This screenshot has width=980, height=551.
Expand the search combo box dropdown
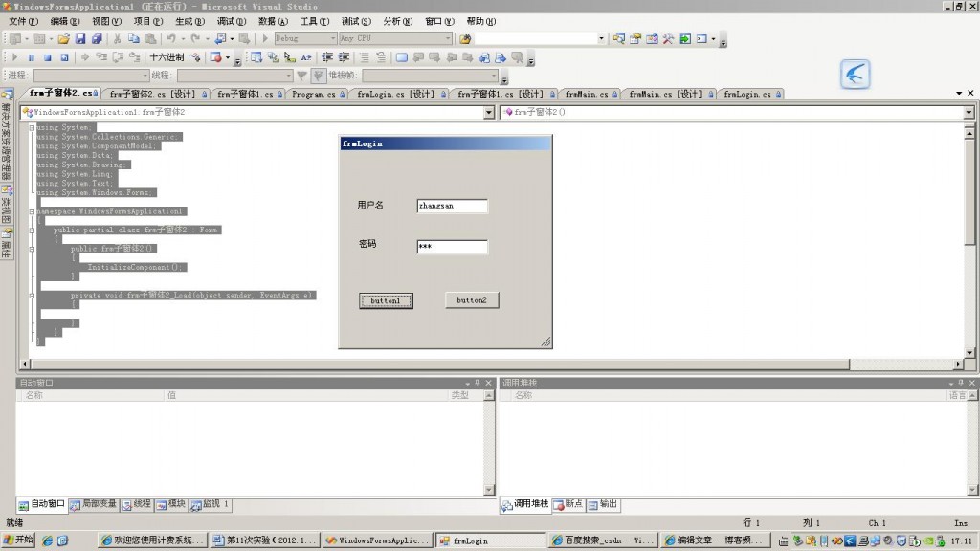(601, 38)
